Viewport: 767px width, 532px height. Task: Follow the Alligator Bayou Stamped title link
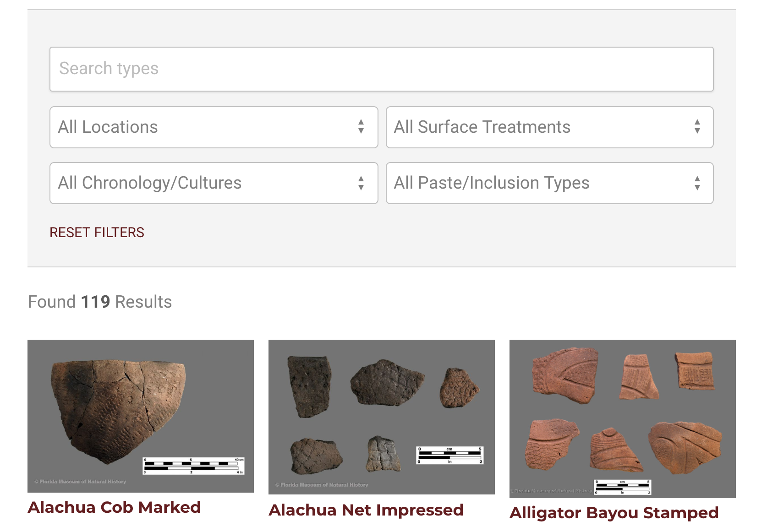point(614,513)
